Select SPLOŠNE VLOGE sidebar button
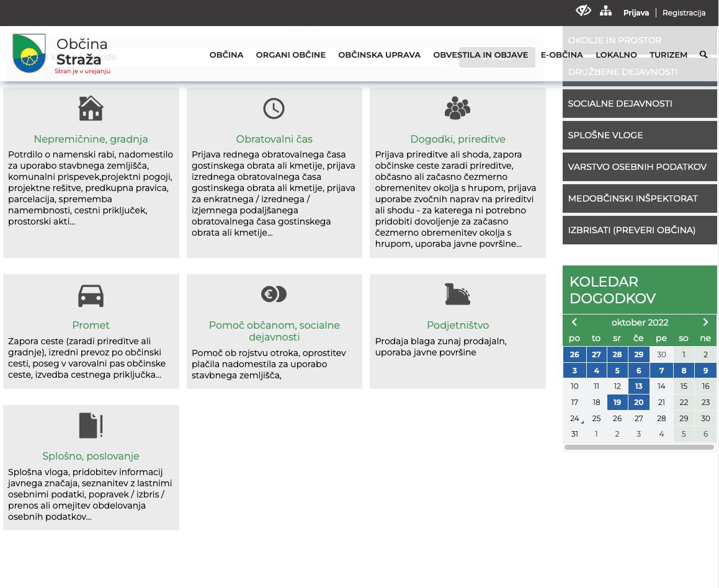This screenshot has width=719, height=588. click(x=640, y=135)
